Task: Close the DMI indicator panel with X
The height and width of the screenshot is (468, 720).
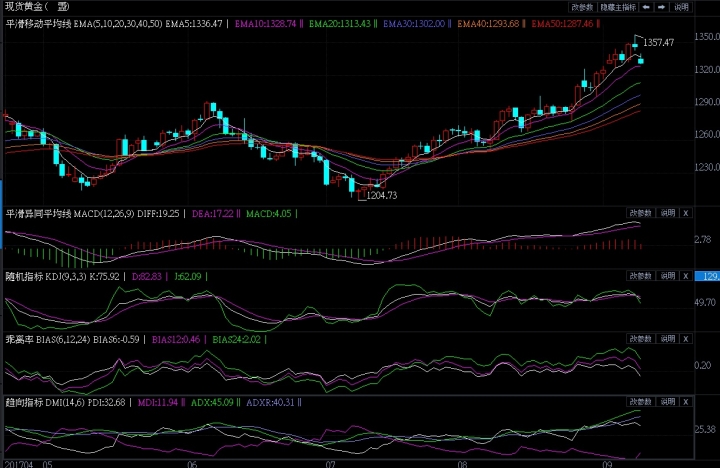Action: tap(686, 402)
